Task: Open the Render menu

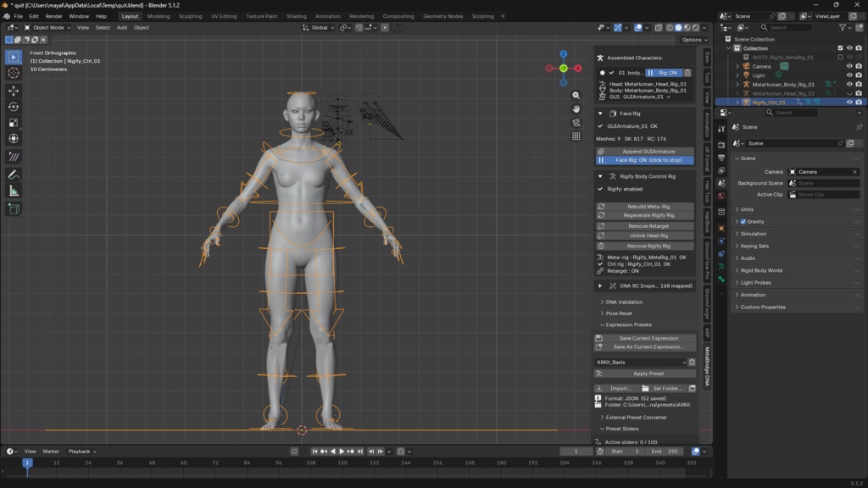Action: coord(53,17)
